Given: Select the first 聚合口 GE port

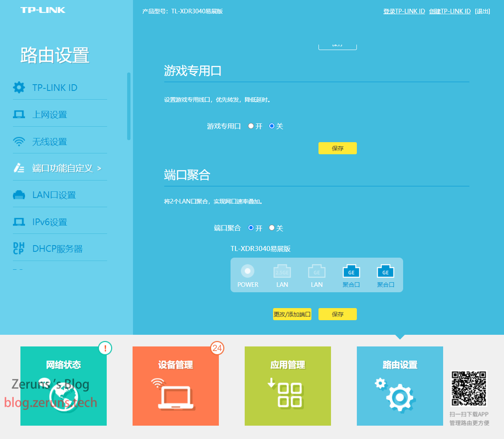Looking at the screenshot, I should 351,271.
